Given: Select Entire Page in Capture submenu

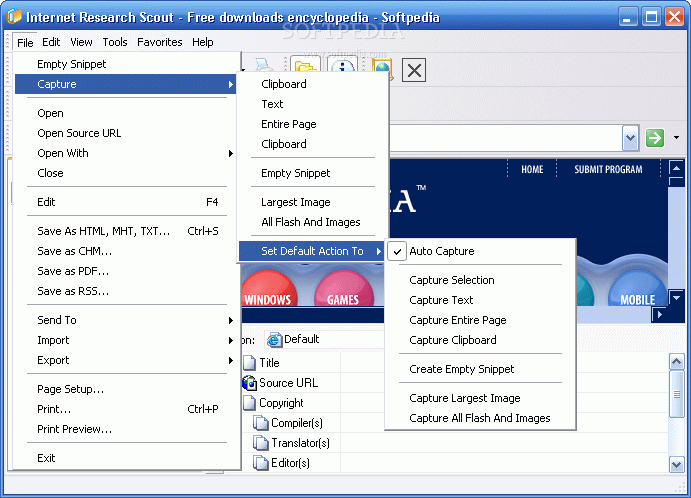Looking at the screenshot, I should 313,124.
